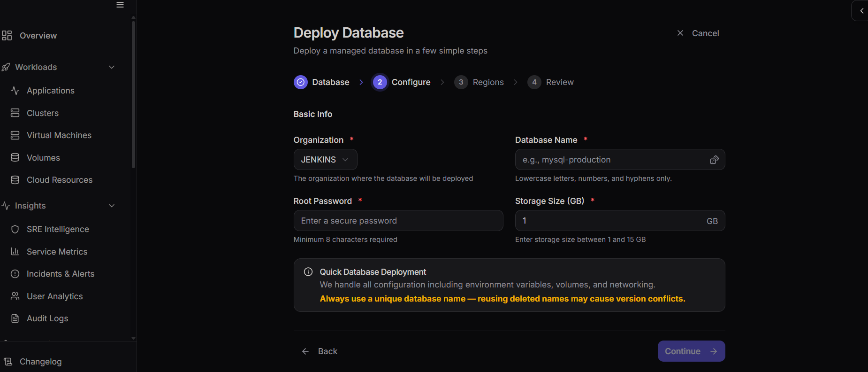
Task: Click the SRE Intelligence shield icon
Action: (x=15, y=229)
